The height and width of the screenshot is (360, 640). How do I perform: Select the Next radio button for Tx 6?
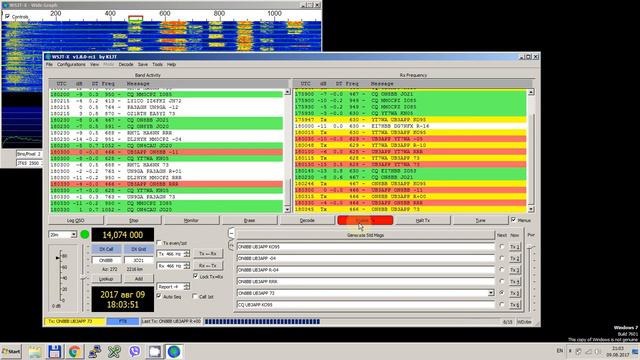[x=502, y=304]
